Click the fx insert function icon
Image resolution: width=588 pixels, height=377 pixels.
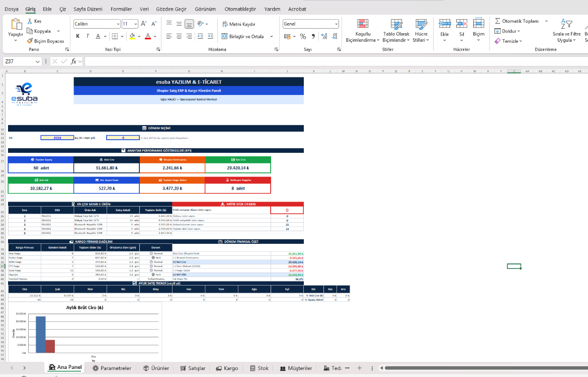pos(73,61)
